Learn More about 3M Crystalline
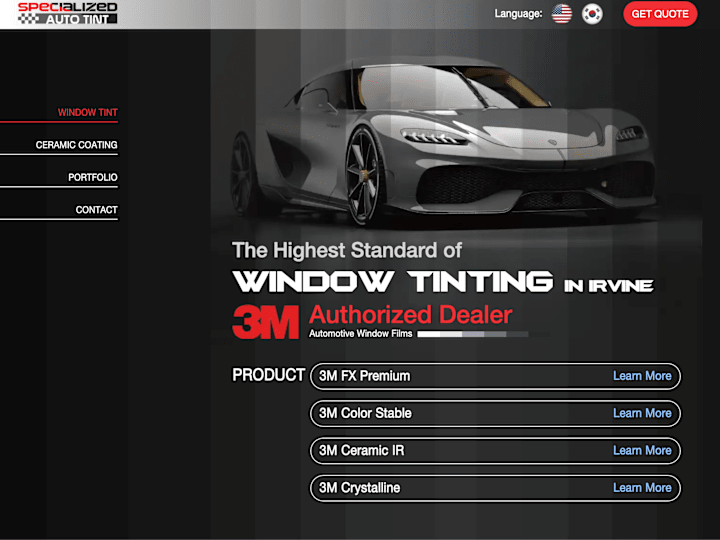The image size is (720, 540). pyautogui.click(x=642, y=487)
